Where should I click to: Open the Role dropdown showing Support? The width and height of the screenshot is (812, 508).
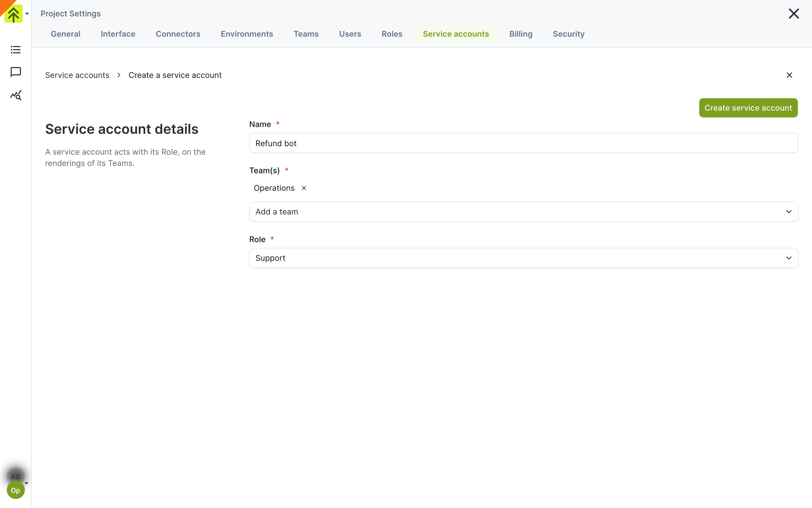click(x=524, y=258)
